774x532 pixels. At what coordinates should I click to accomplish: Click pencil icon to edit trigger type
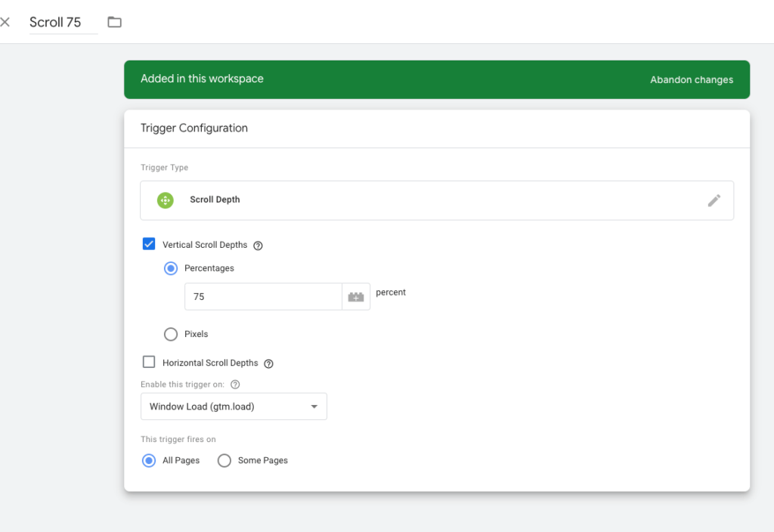pyautogui.click(x=714, y=200)
